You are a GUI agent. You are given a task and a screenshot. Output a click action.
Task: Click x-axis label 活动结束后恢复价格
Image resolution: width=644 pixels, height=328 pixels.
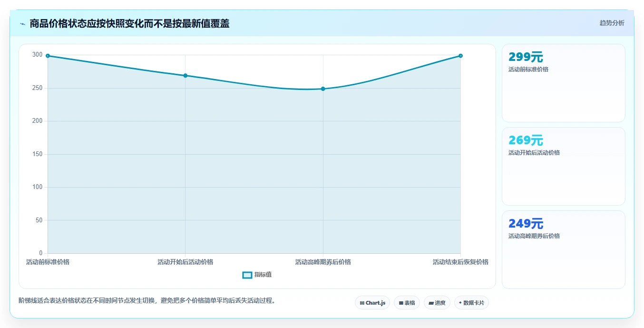point(460,262)
